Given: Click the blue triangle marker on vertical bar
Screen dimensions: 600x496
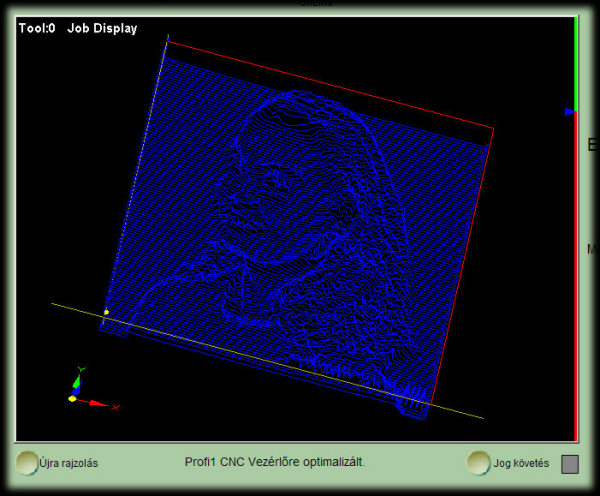Looking at the screenshot, I should [570, 111].
